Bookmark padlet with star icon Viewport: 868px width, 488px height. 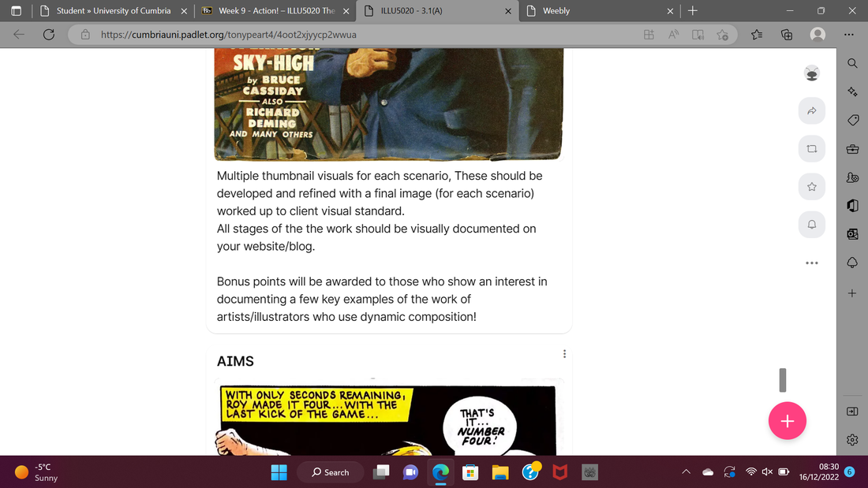click(x=811, y=187)
